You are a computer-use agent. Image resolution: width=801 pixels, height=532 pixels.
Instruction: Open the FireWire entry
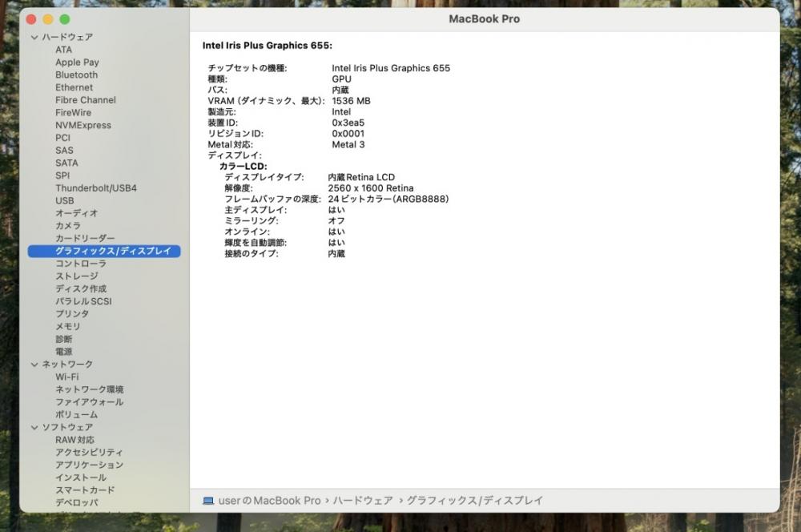pos(74,112)
